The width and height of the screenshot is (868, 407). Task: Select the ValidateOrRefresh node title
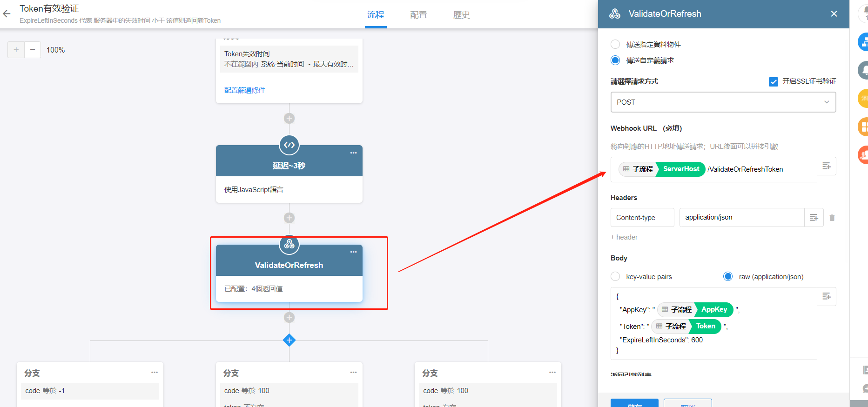coord(289,265)
